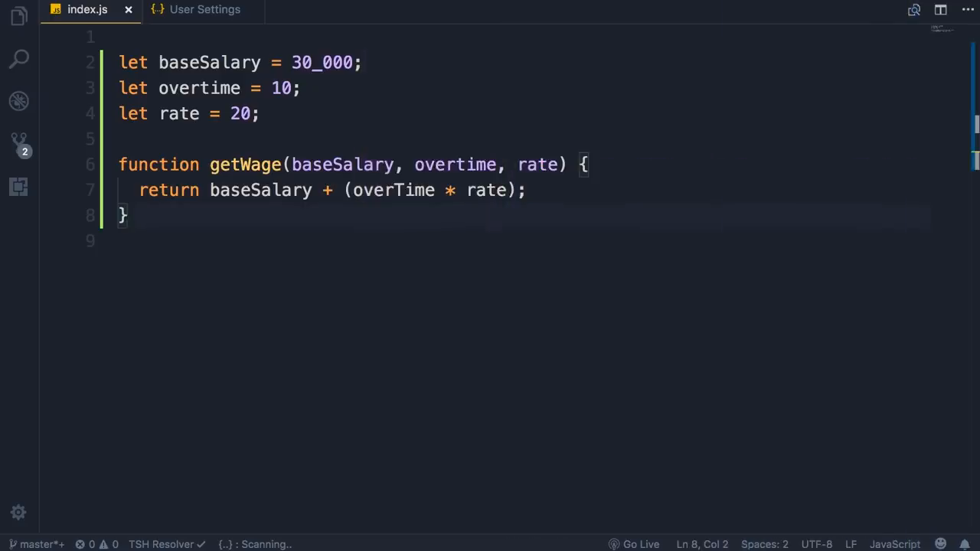Click 'overtime' declaration on line 3
Image resolution: width=980 pixels, height=551 pixels.
pyautogui.click(x=199, y=88)
